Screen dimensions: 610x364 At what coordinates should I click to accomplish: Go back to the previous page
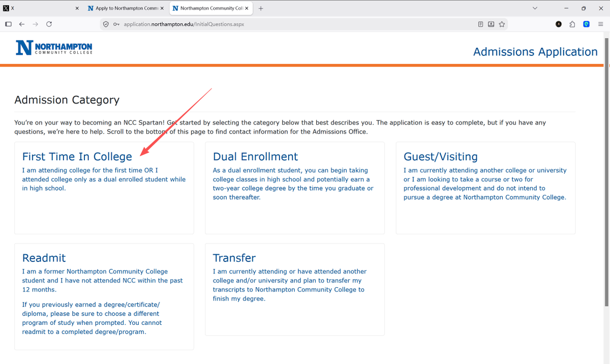point(22,24)
